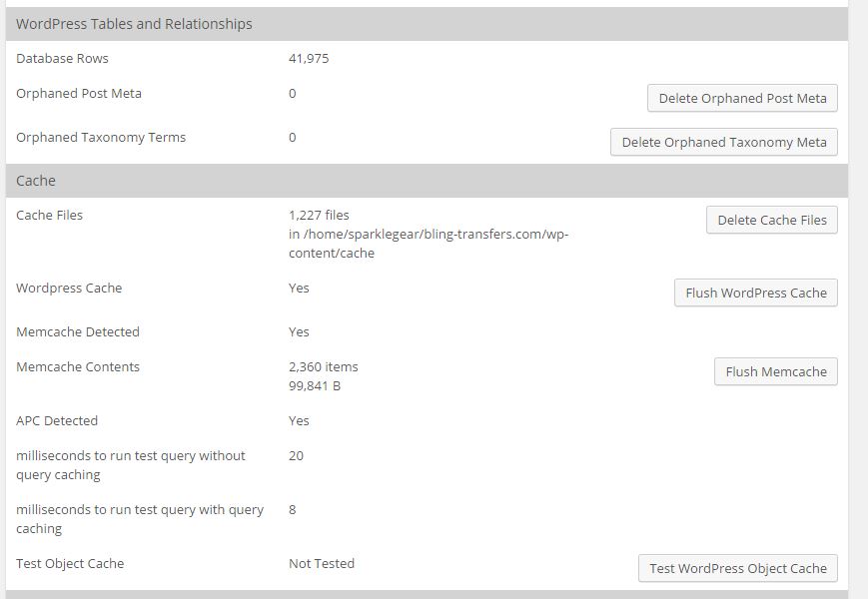The height and width of the screenshot is (599, 868).
Task: Delete cache files using the button
Action: (771, 220)
